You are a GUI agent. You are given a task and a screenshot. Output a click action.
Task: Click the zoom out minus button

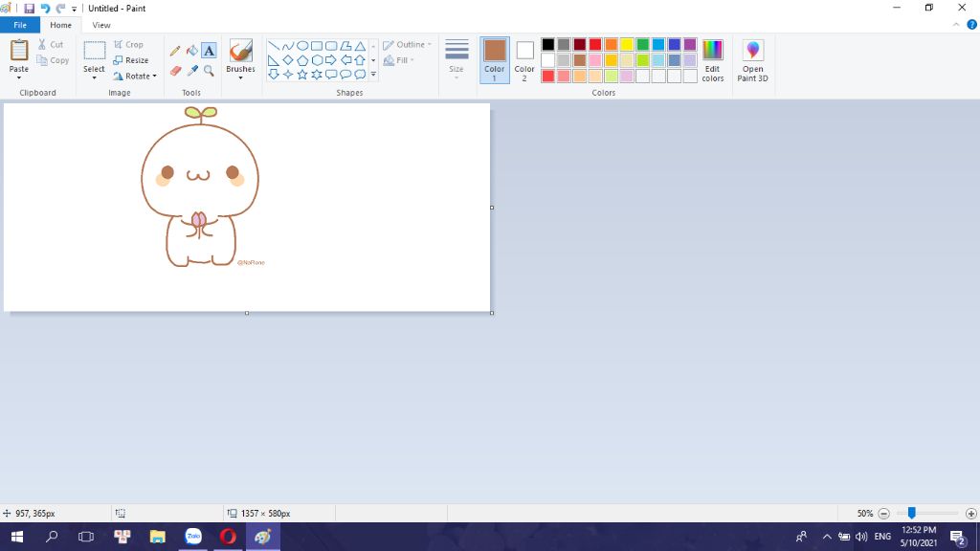tap(883, 514)
